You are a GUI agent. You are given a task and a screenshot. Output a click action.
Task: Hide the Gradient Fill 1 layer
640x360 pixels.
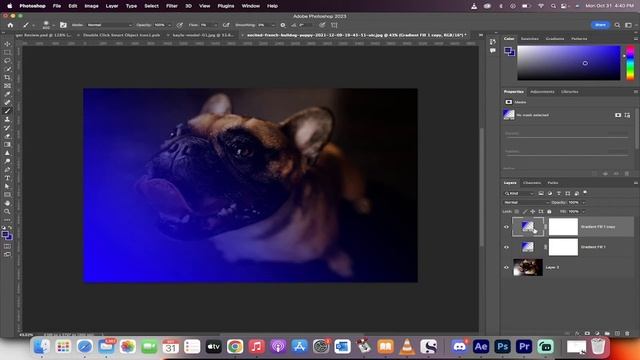click(x=507, y=247)
